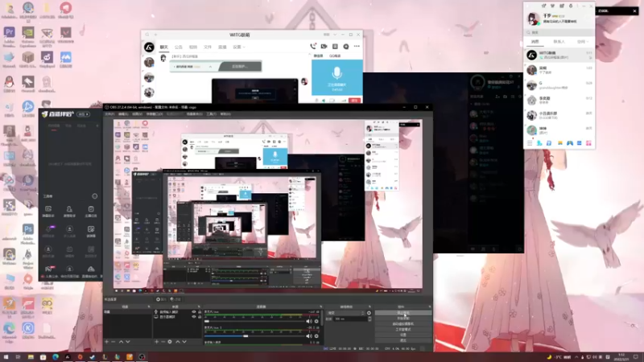This screenshot has height=362, width=644.
Task: Open Steam from the taskbar
Action: (x=93, y=357)
